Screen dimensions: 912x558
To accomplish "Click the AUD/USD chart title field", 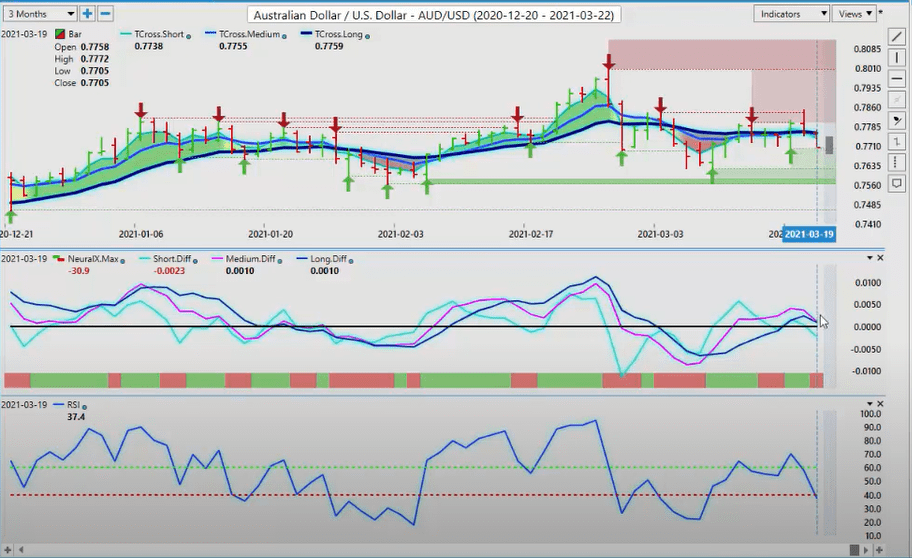I will tap(434, 15).
